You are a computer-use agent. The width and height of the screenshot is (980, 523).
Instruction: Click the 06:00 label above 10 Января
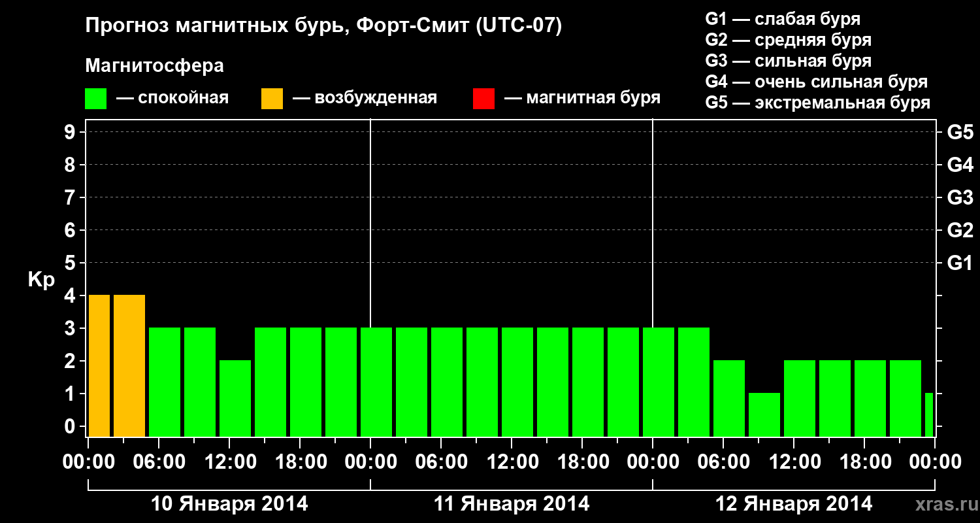159,462
